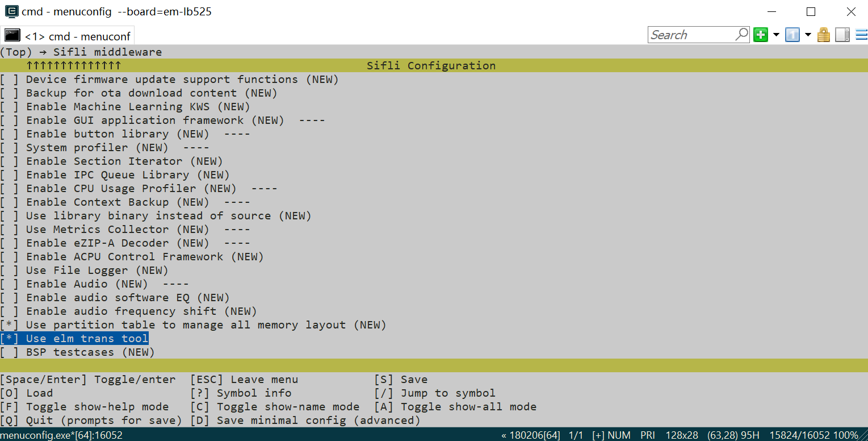Enable 'BSP testcases' checkbox

(10, 352)
